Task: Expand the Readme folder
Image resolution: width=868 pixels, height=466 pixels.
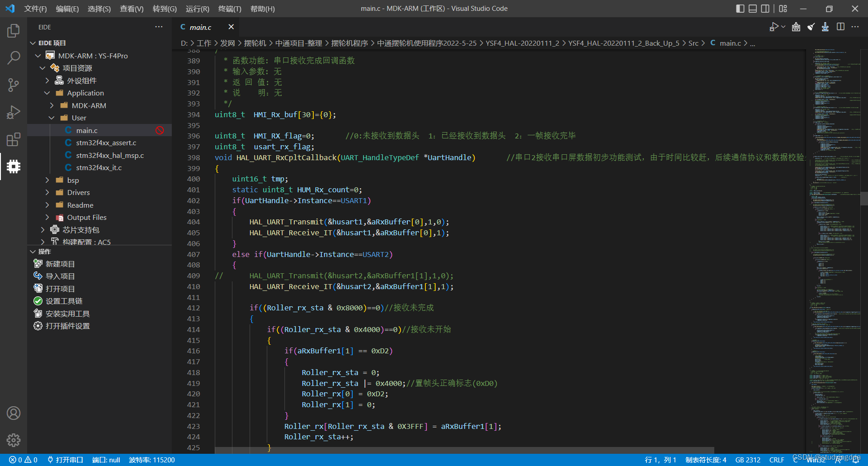Action: click(x=47, y=205)
